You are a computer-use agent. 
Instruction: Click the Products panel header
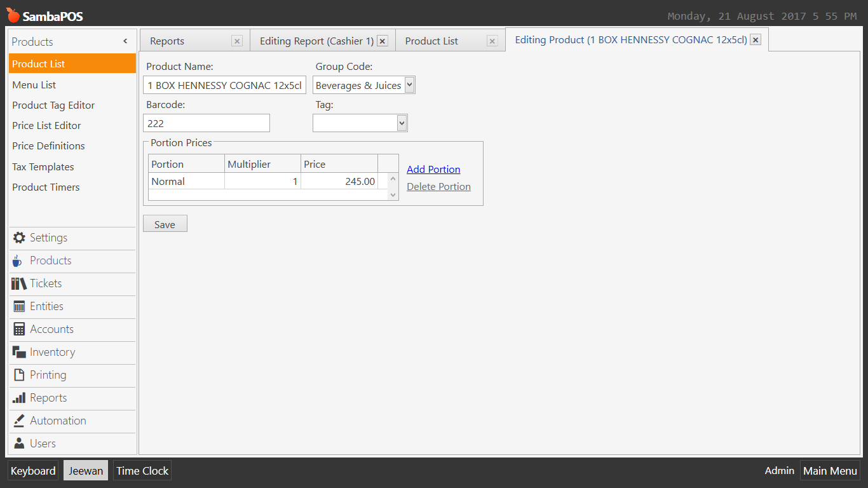click(72, 41)
